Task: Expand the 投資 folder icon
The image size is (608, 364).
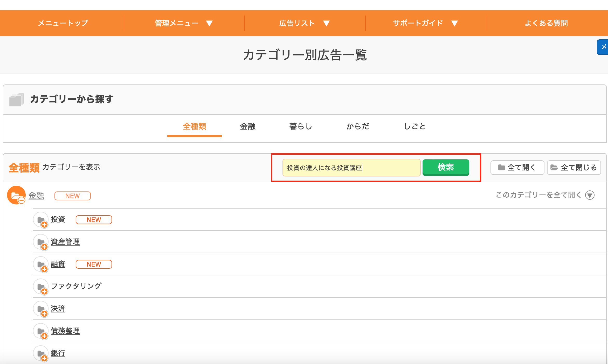Action: [x=41, y=220]
